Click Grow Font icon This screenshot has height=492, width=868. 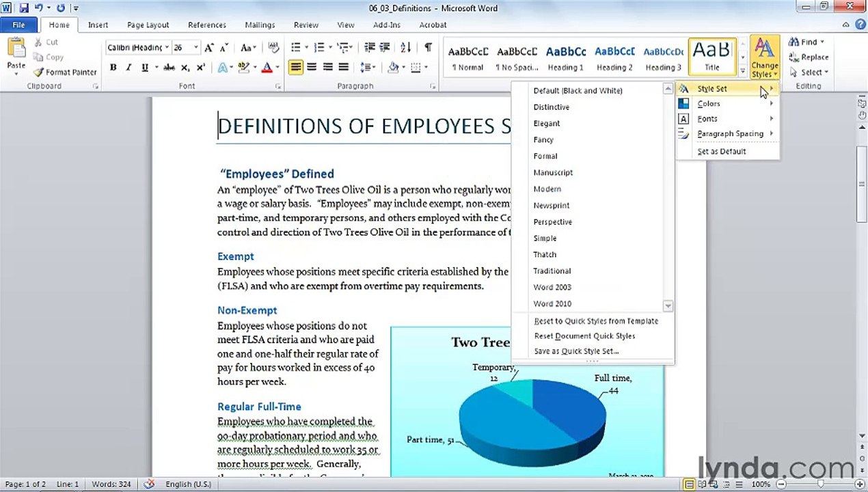[209, 48]
